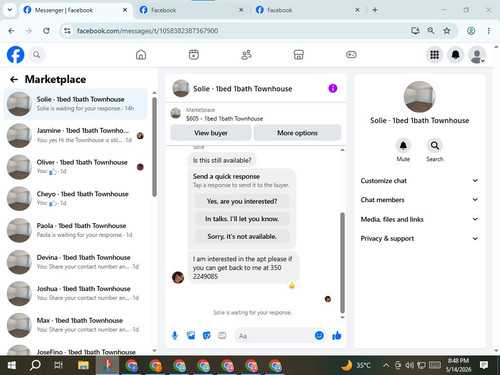The height and width of the screenshot is (375, 500).
Task: Open the tab search dropdown arrow
Action: 10,10
